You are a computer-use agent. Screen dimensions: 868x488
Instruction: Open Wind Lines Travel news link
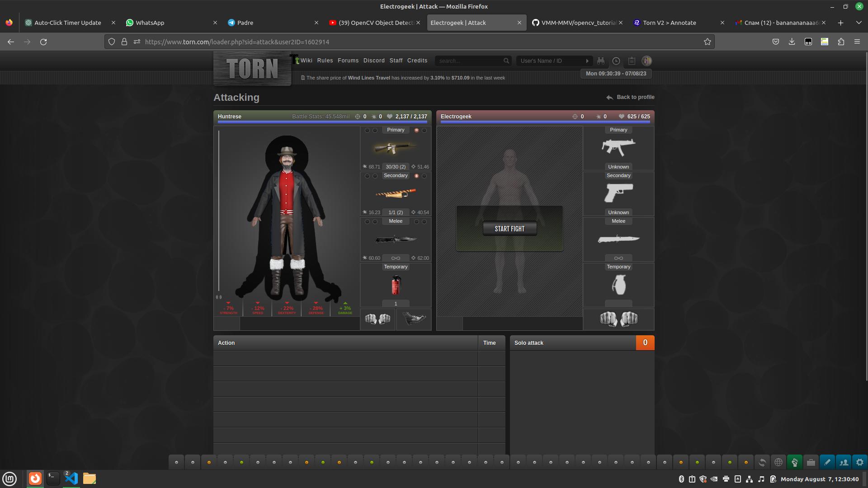[x=369, y=78]
